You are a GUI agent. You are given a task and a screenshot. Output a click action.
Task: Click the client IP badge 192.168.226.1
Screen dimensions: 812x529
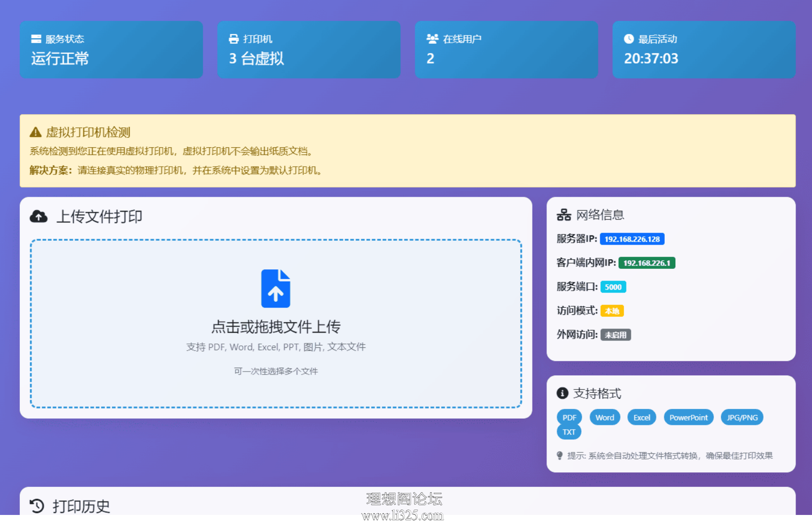click(647, 263)
